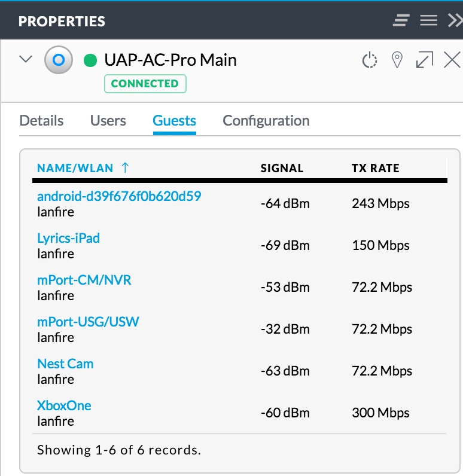Close the UAP-AC-Pro Main device panel
Screen dimensions: 463x476
[452, 60]
